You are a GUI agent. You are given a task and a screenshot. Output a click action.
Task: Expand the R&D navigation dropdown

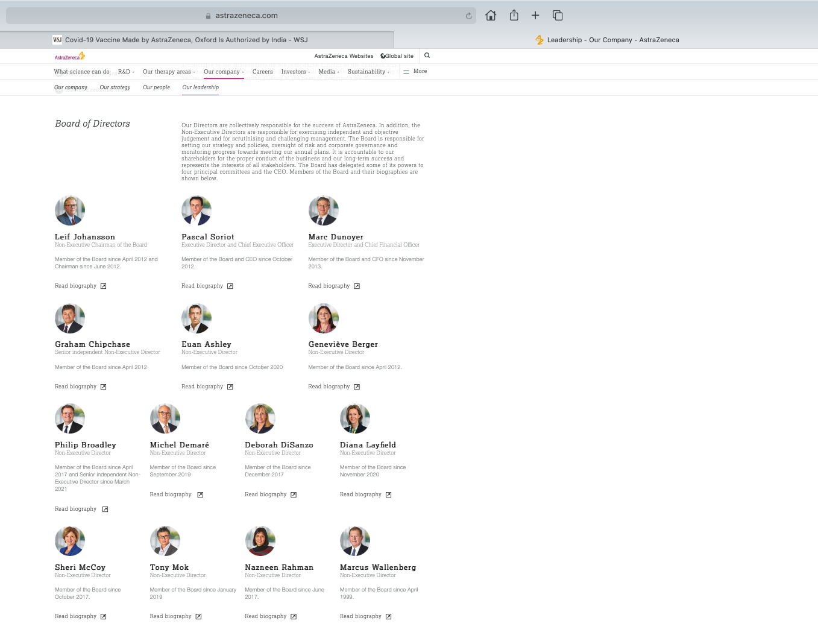[126, 72]
